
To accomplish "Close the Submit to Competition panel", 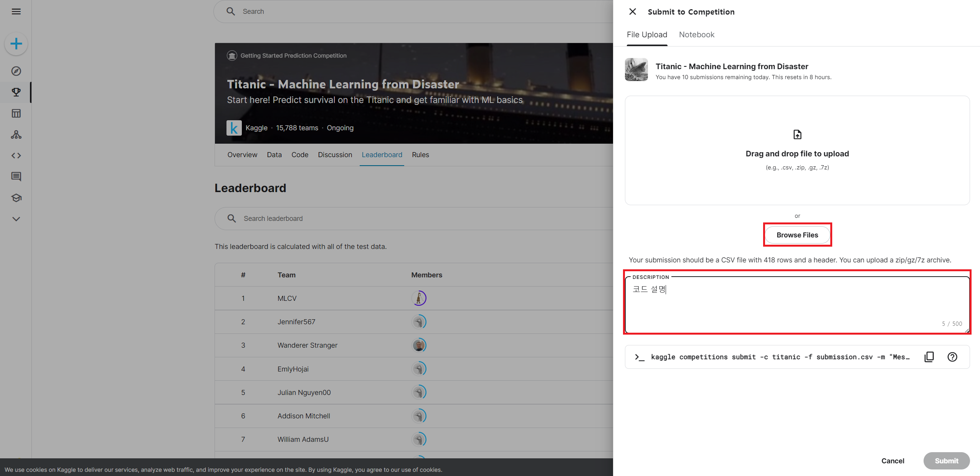I will [633, 12].
